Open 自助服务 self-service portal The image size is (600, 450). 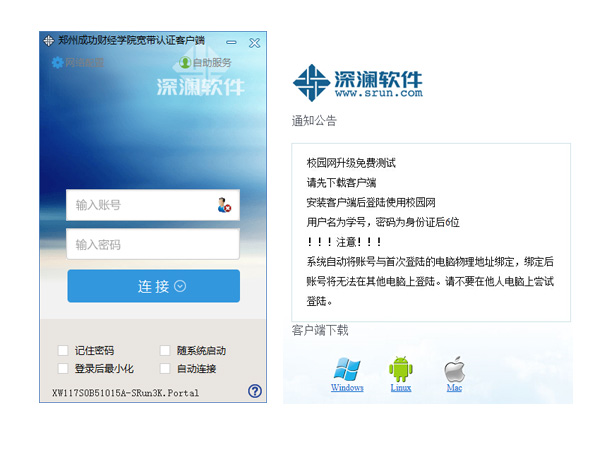[205, 62]
